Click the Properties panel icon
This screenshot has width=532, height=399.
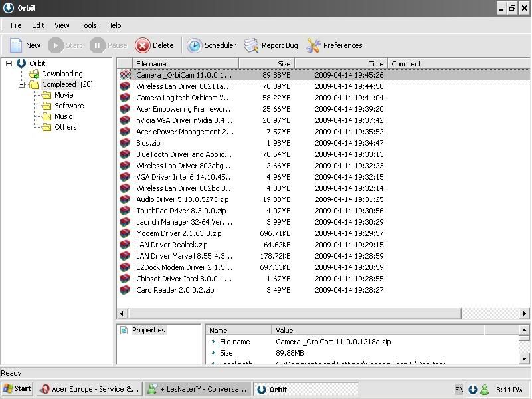[124, 330]
